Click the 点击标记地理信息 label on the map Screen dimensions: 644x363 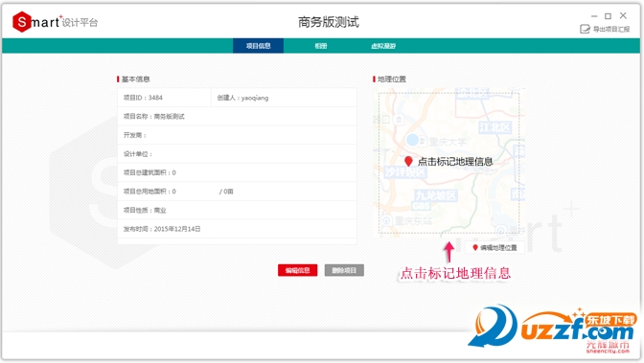455,161
